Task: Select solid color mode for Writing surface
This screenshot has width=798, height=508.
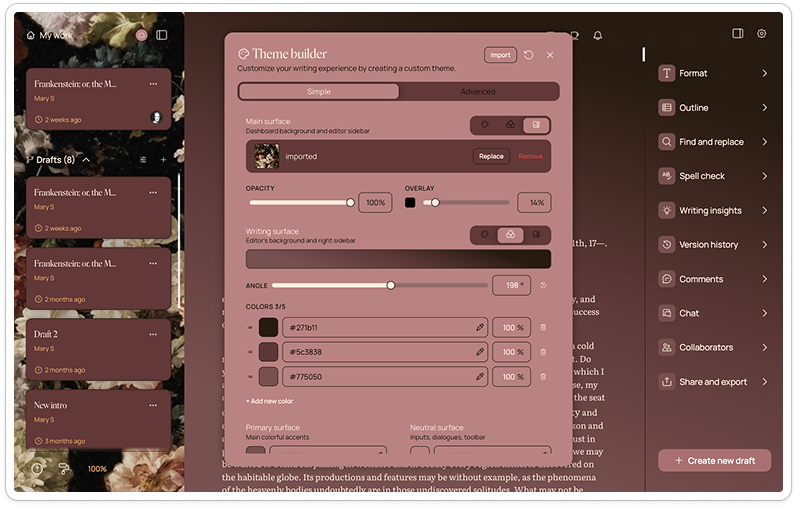Action: point(484,235)
